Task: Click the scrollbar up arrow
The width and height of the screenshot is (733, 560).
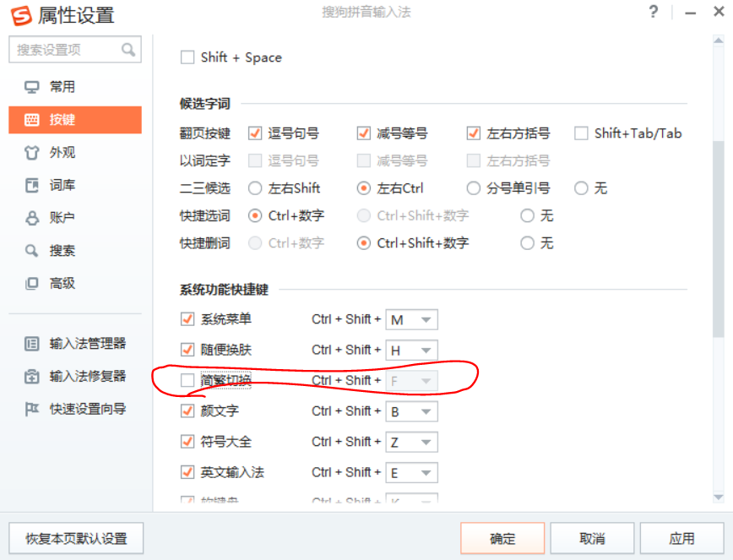Action: (719, 41)
